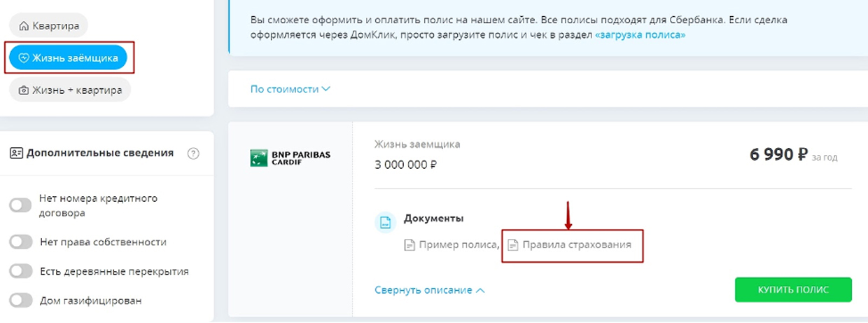
Task: Collapse details via Свернуть описание
Action: coord(429,290)
